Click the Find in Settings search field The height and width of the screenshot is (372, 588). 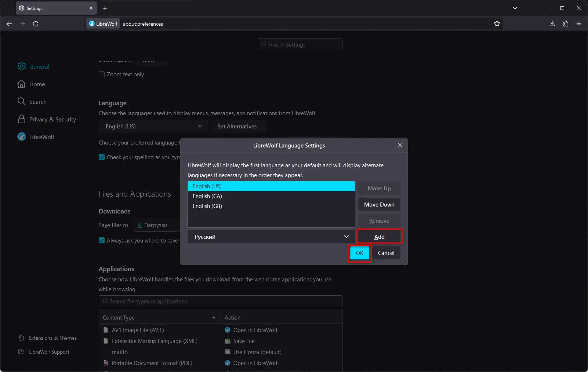(x=300, y=45)
